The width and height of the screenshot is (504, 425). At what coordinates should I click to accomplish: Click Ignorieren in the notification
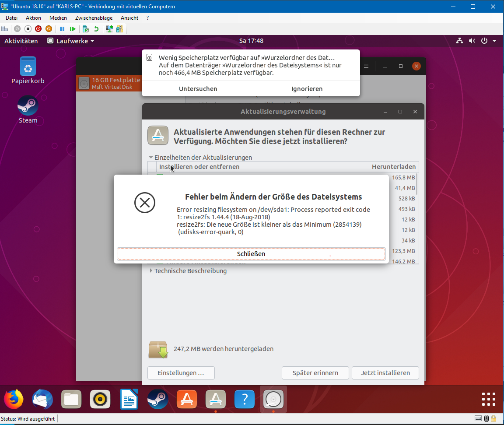tap(307, 89)
